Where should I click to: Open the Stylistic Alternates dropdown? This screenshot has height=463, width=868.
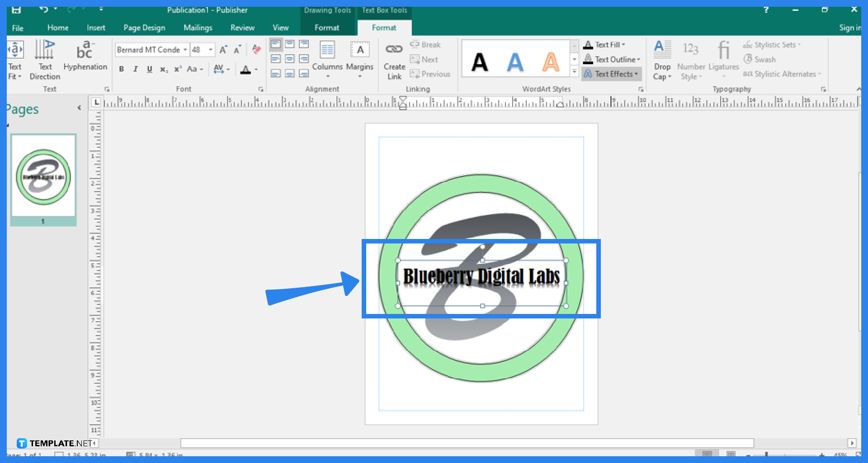tap(782, 74)
